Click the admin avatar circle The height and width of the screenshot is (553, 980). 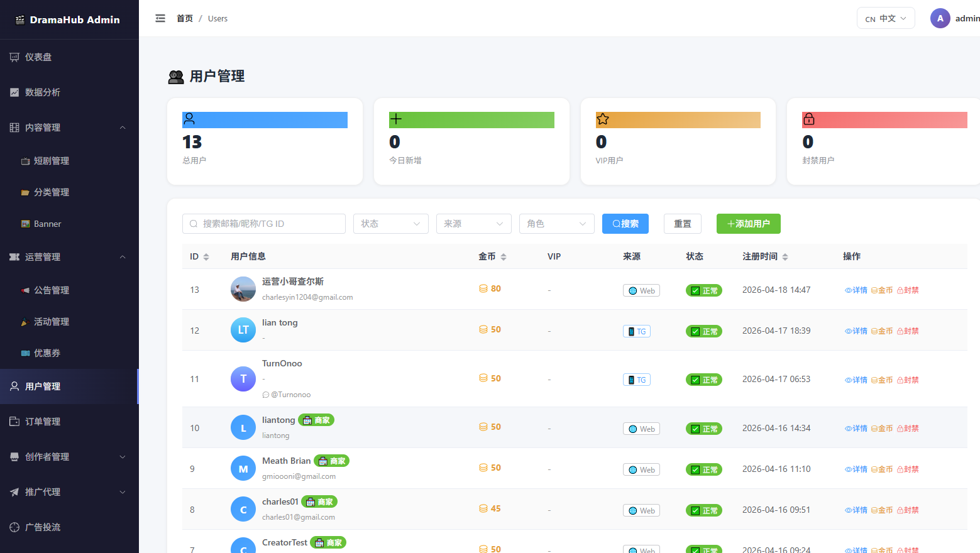click(x=940, y=18)
